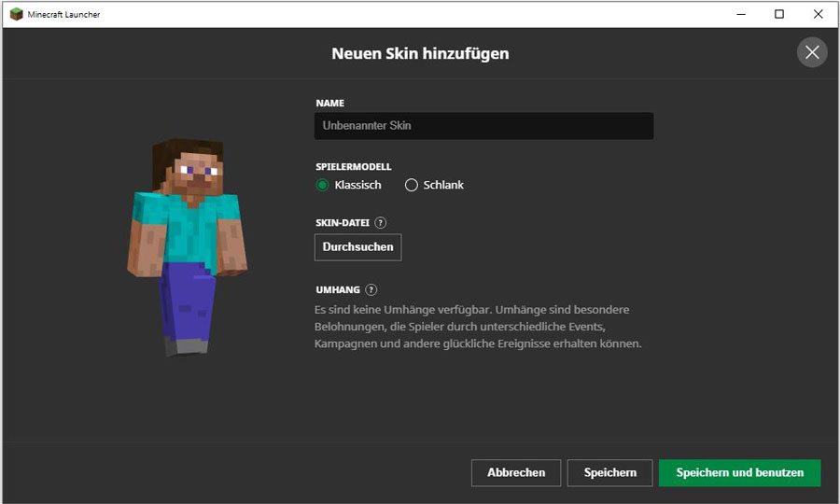Click the Speichern button
840x504 pixels.
[609, 472]
